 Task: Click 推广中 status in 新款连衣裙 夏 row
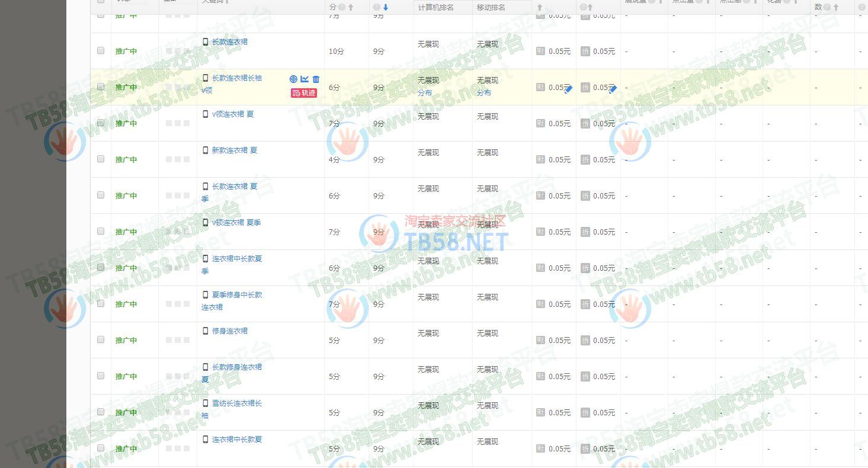tap(126, 160)
